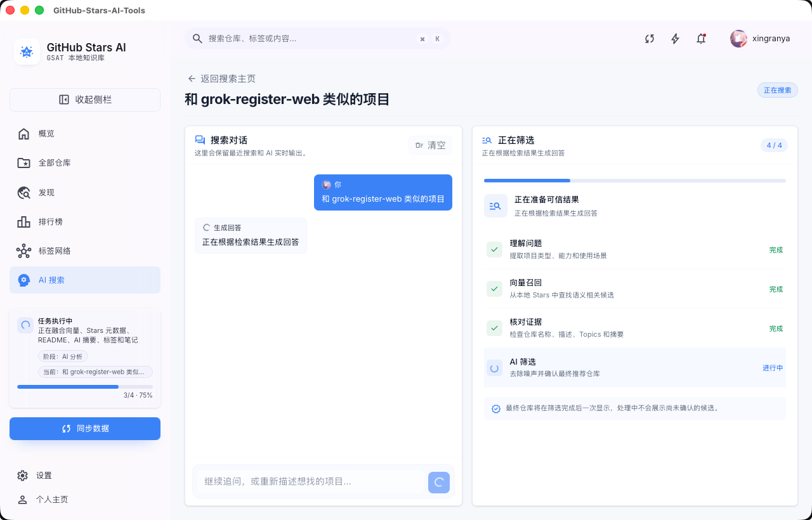Screen dimensions: 812x520
Task: Click the bar chart icon for 排行榜
Action: coord(23,221)
